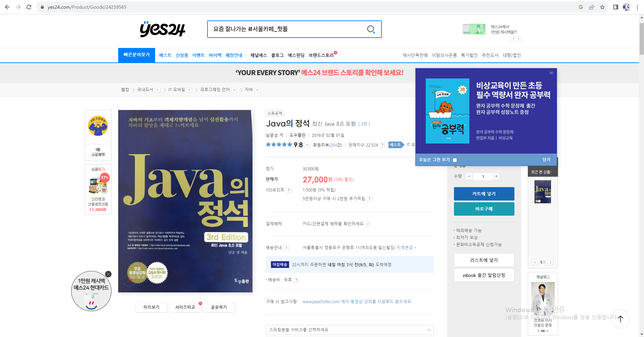Click 바로구매 button

tap(484, 209)
